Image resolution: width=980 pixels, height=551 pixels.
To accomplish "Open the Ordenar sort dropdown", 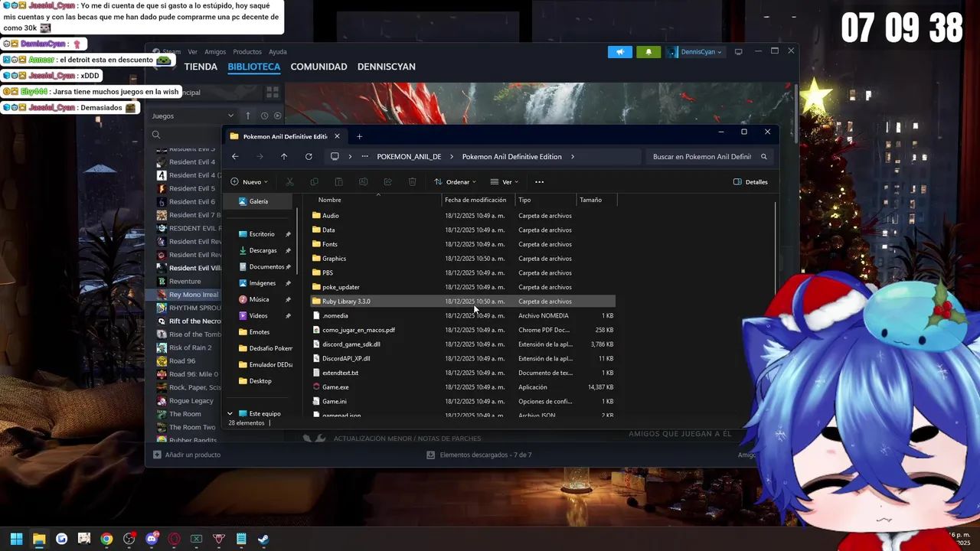I will click(x=455, y=181).
